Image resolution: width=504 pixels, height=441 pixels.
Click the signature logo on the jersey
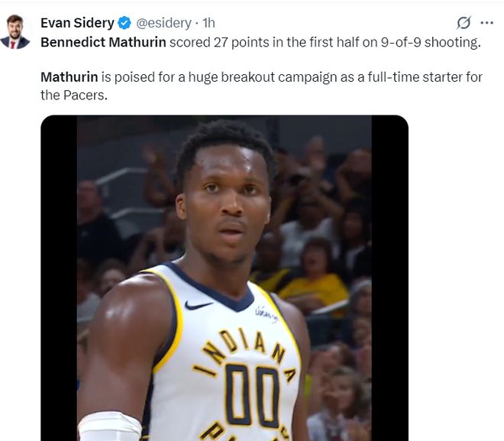tap(266, 313)
